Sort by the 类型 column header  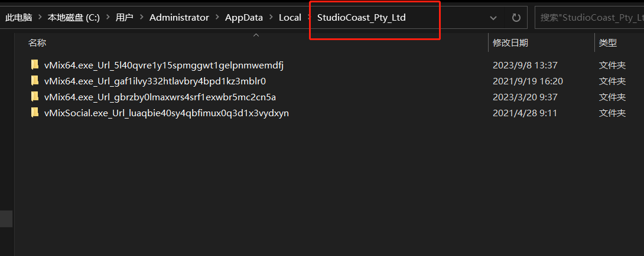[x=608, y=42]
